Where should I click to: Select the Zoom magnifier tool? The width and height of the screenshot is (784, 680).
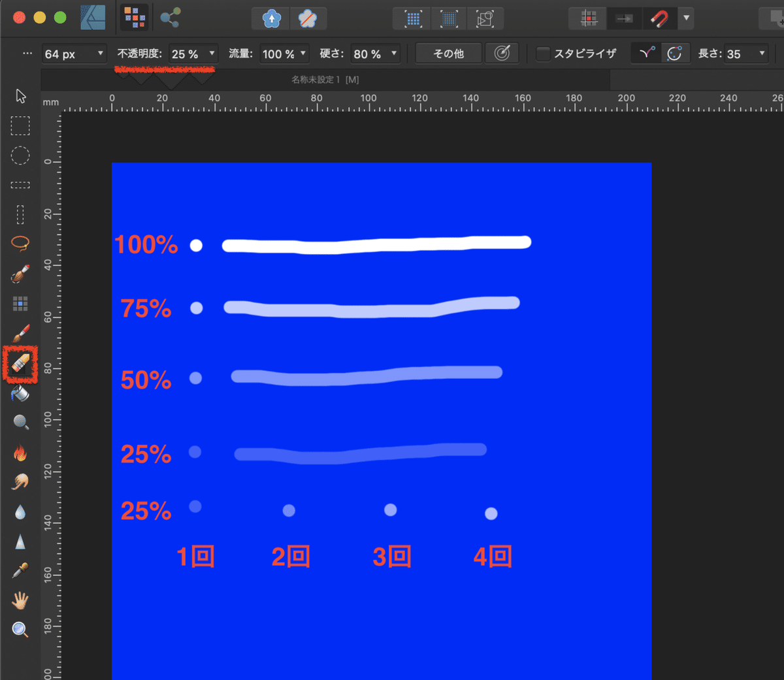tap(20, 629)
